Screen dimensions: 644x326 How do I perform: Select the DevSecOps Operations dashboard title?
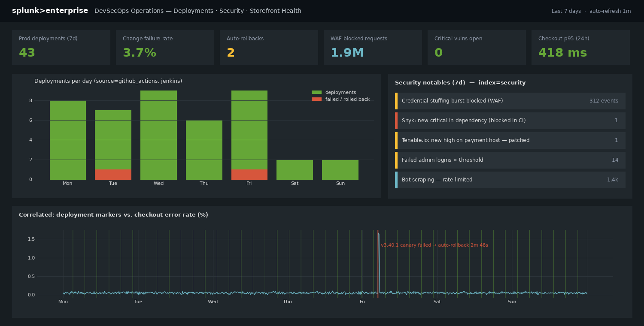[x=198, y=11]
